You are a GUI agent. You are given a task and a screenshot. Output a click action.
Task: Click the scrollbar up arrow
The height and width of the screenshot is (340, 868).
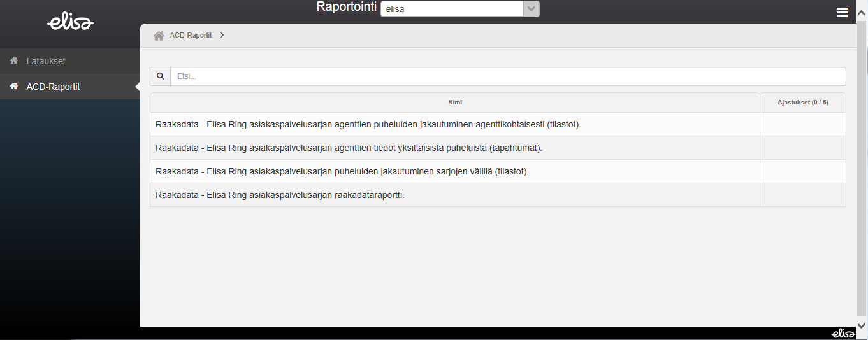tap(862, 11)
